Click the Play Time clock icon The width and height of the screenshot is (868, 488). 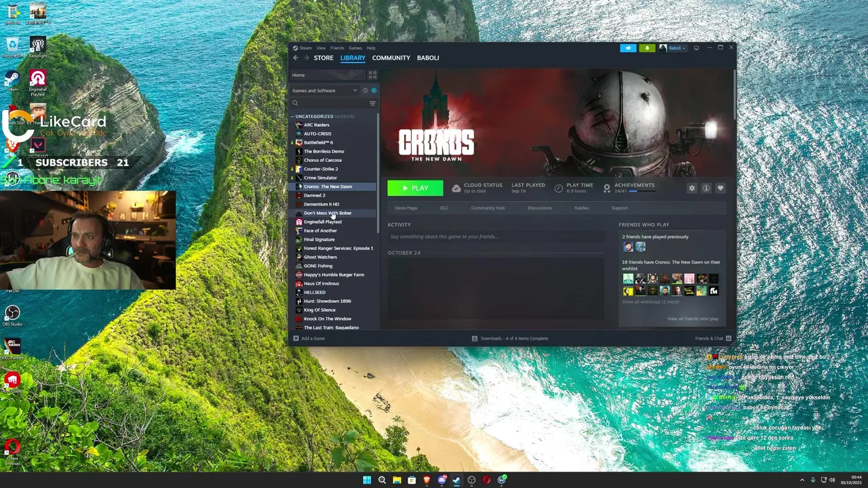(559, 188)
